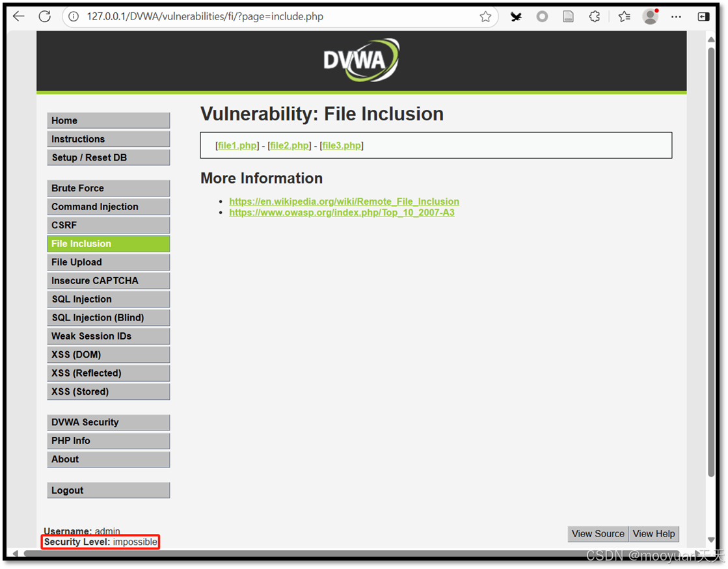728x569 pixels.
Task: Open the Wikipedia Remote File Inclusion link
Action: pyautogui.click(x=344, y=202)
